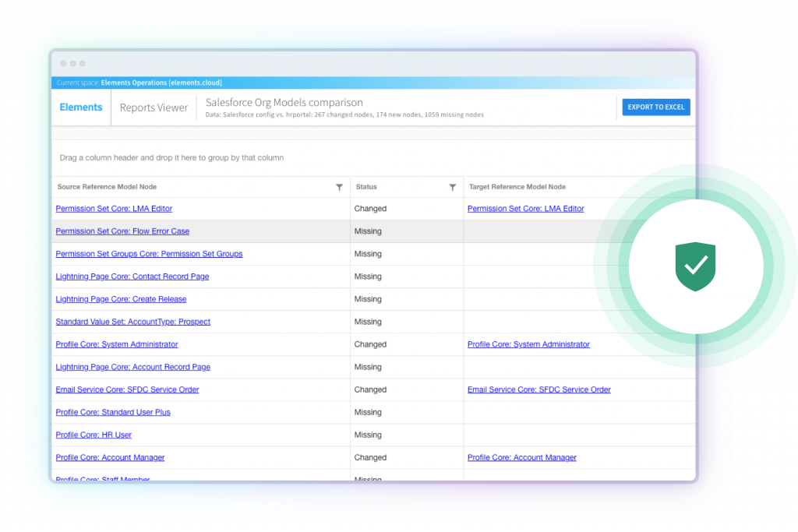Screen dimensions: 798x532
Task: Sort by the Status column header
Action: click(366, 187)
